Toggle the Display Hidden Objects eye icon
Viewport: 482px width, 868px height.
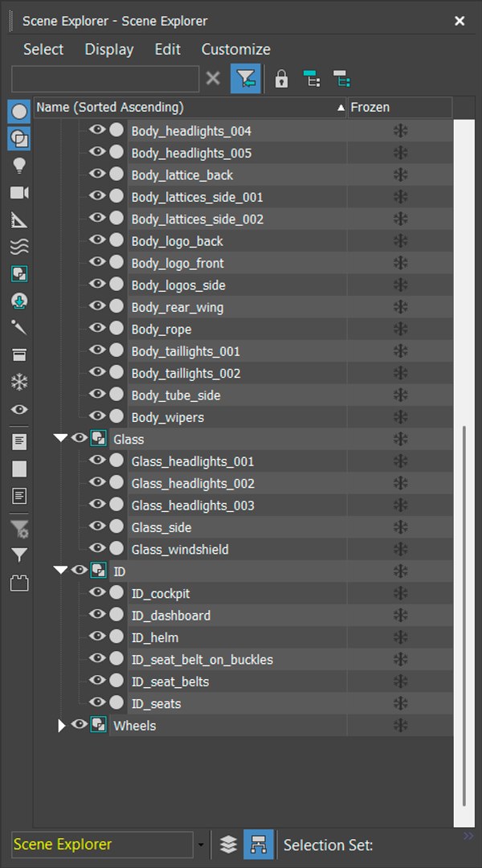click(19, 410)
